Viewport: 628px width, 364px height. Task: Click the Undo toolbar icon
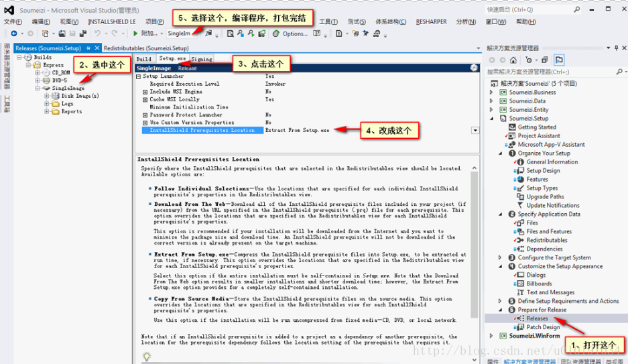coord(97,34)
